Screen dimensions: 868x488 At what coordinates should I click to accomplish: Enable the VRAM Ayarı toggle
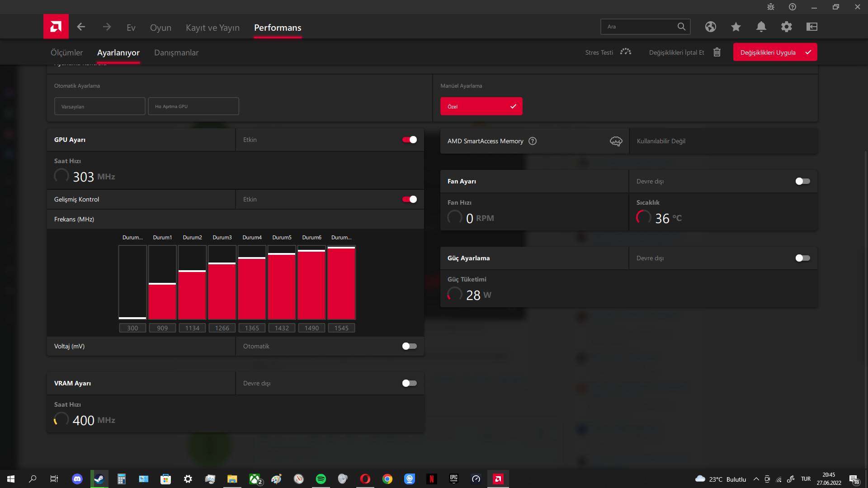pos(410,383)
